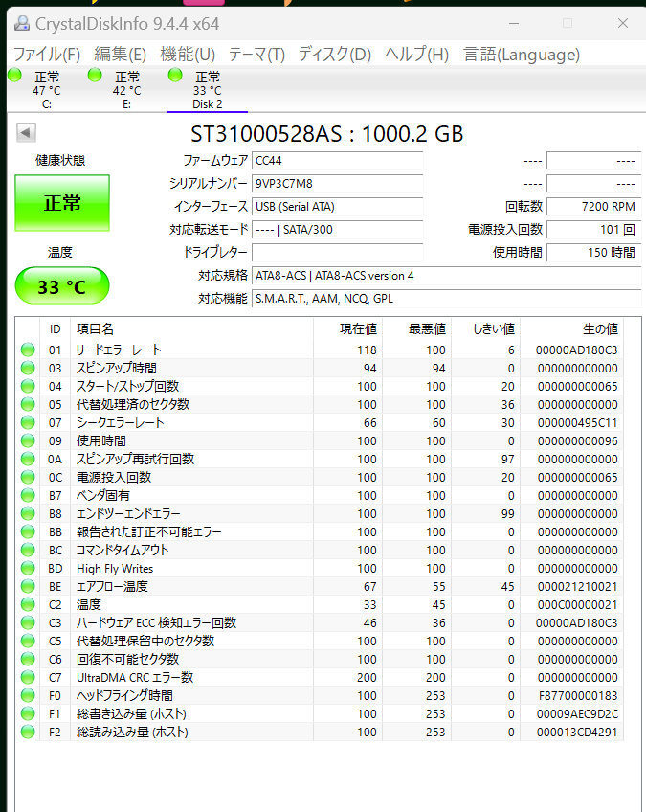Click the disk title ST31000528AS : 1000.2 GB

pyautogui.click(x=326, y=134)
